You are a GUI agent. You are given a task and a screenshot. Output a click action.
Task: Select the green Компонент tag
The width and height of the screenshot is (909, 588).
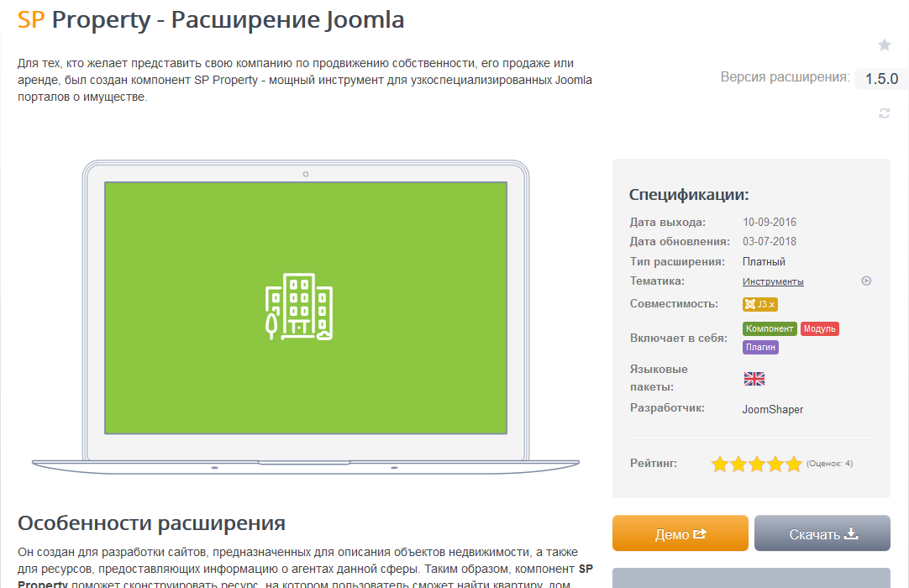coord(770,328)
